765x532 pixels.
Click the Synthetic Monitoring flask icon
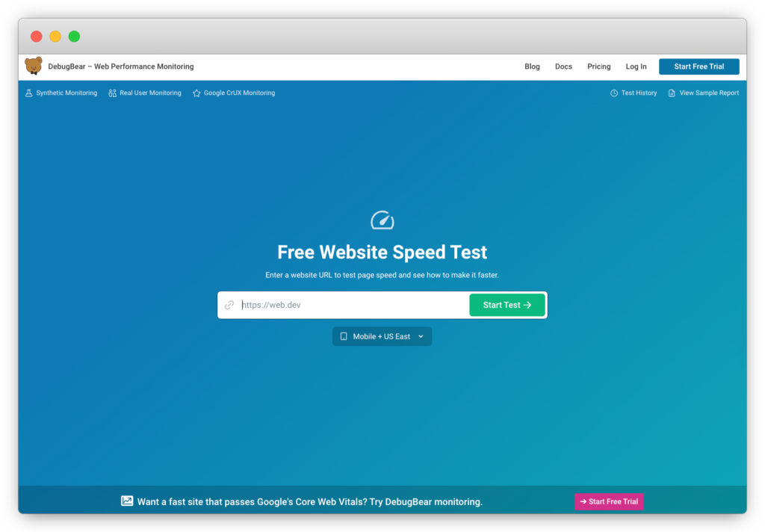coord(29,93)
